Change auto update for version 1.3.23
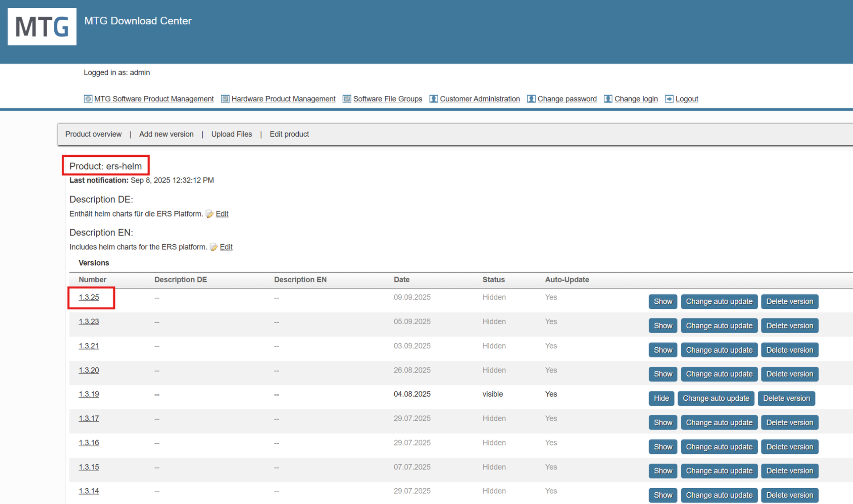The width and height of the screenshot is (853, 504). [719, 326]
